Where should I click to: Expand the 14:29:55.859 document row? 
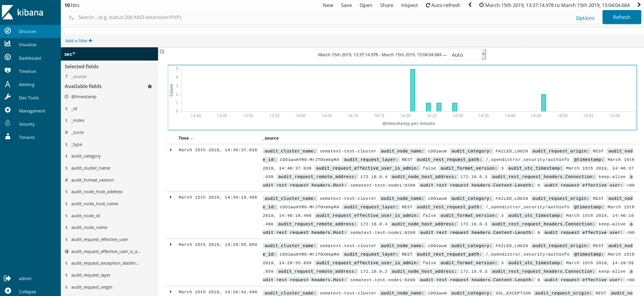click(171, 245)
